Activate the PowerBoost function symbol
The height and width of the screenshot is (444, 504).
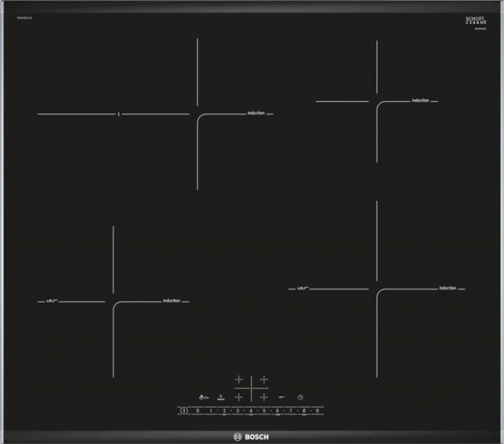tap(221, 397)
